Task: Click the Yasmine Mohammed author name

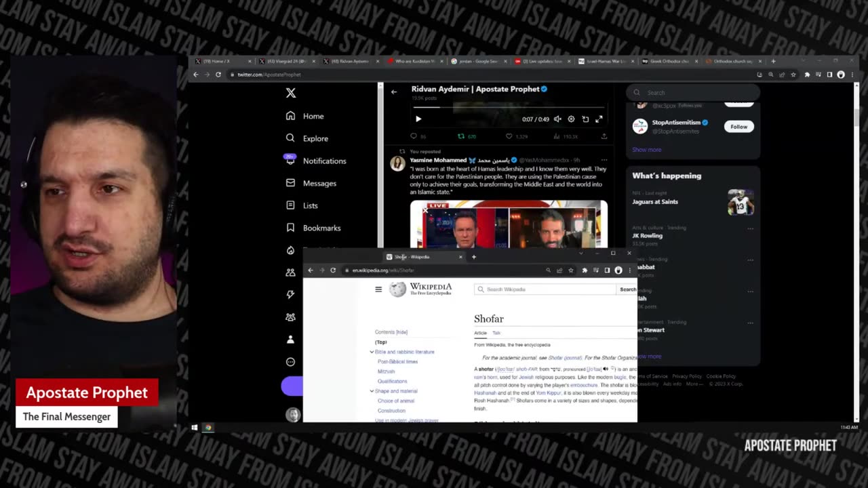Action: click(437, 160)
